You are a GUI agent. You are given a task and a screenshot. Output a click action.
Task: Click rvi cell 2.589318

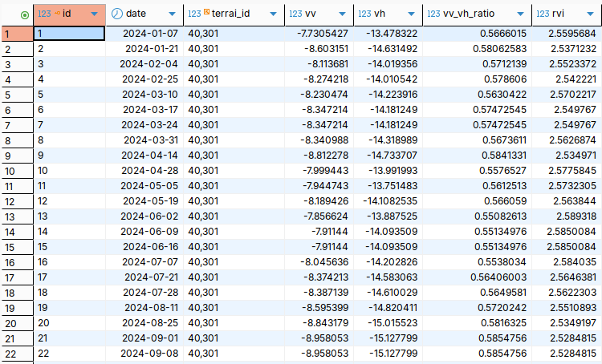567,216
